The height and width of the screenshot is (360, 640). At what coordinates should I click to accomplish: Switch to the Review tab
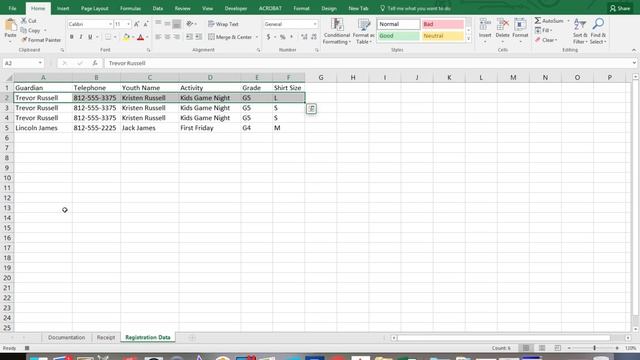pos(182,8)
